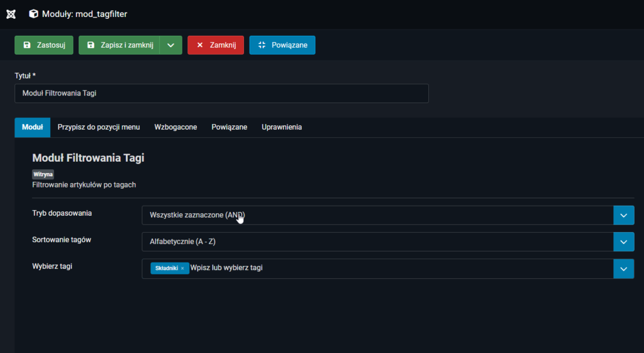Expand the save options arrow next to Zapisz i zamknij
Image resolution: width=644 pixels, height=353 pixels.
click(x=171, y=45)
